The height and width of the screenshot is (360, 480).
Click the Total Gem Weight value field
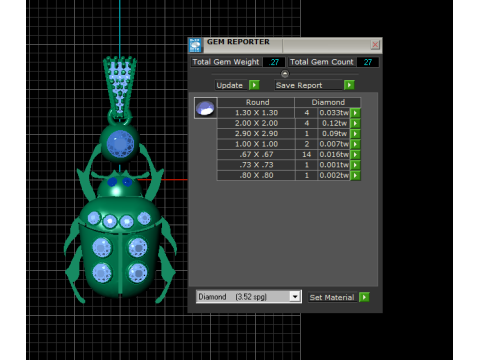click(x=274, y=62)
